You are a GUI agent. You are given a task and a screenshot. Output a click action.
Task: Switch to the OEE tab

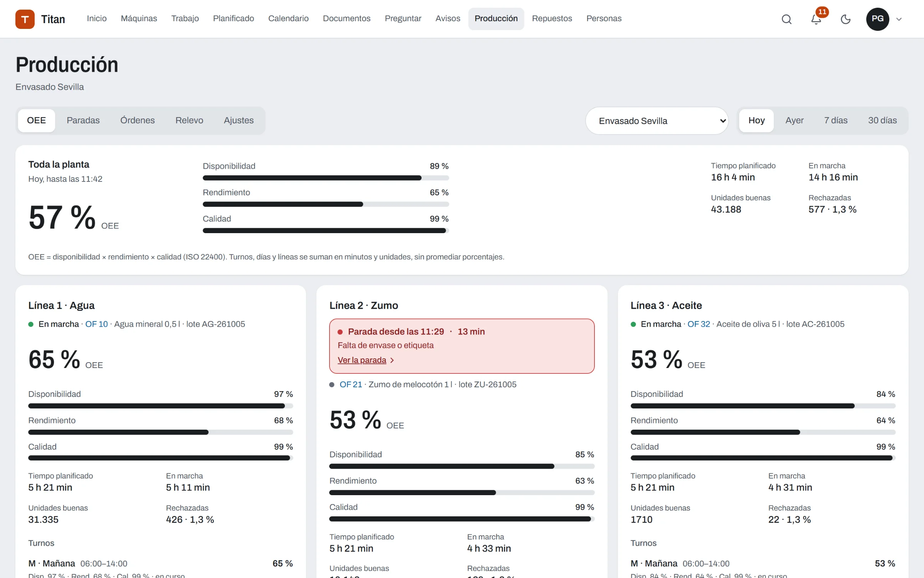click(x=37, y=120)
